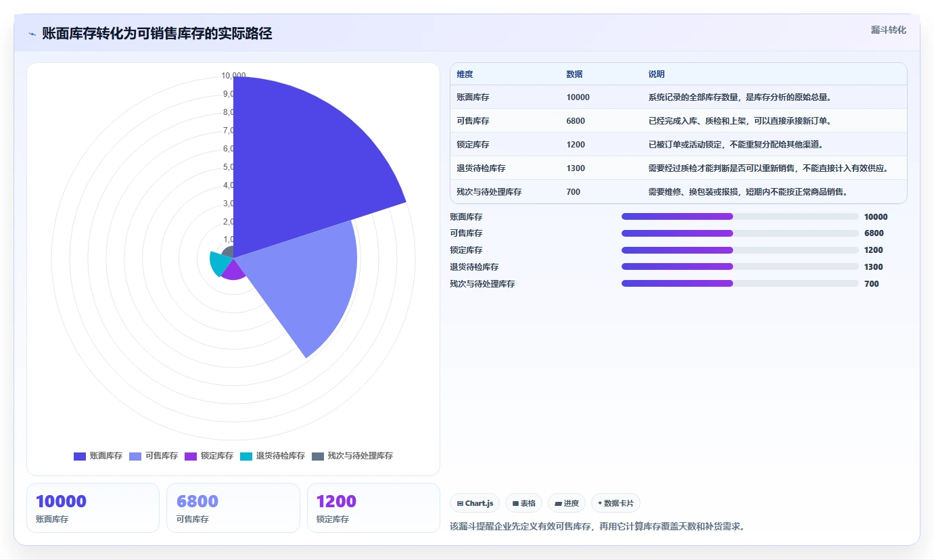Click the 700 value in the table
This screenshot has height=560, width=934.
coord(574,192)
